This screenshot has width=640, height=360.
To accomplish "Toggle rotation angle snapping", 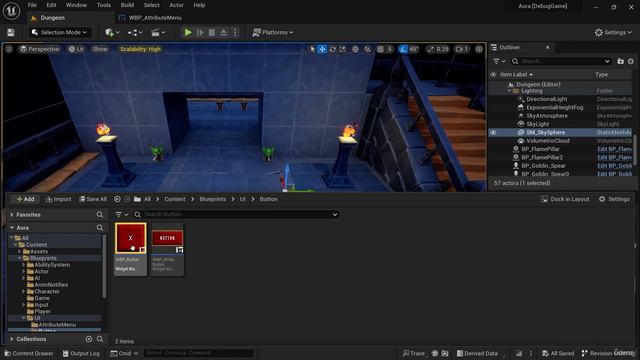I will click(x=403, y=49).
